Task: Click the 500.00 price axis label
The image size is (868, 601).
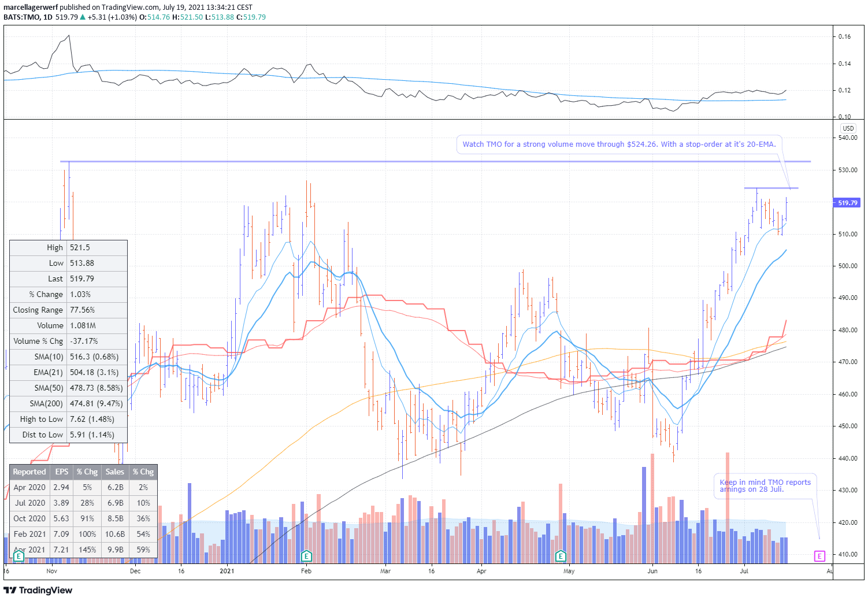Action: point(848,266)
